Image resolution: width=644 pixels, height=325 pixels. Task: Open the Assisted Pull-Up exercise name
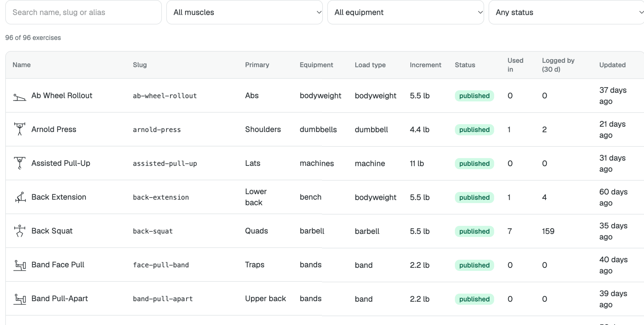(x=61, y=163)
